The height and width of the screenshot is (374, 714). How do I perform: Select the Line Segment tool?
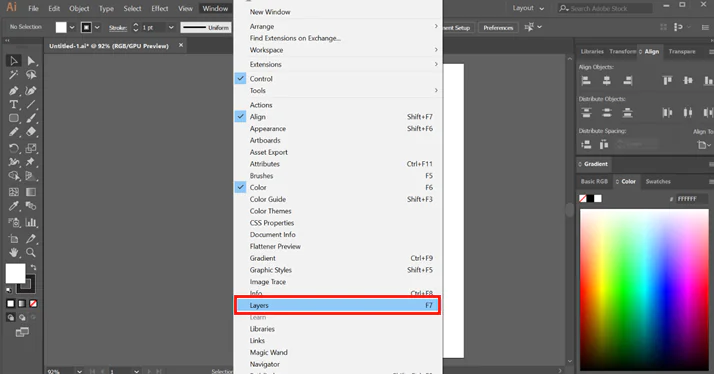click(31, 104)
